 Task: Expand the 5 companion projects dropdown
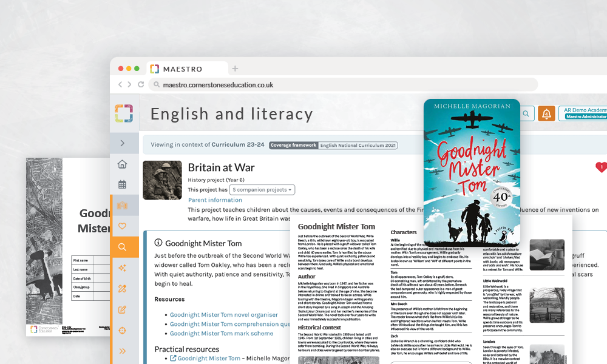click(262, 190)
